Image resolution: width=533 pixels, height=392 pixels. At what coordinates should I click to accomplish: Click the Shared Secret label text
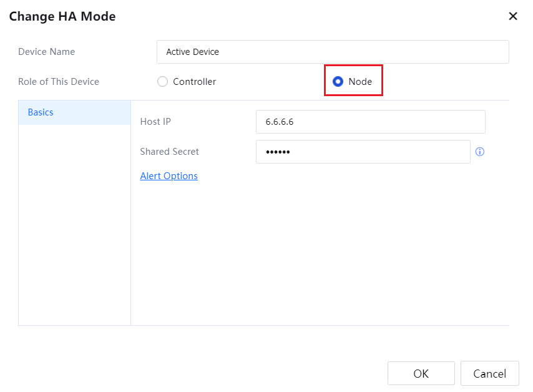click(x=169, y=152)
